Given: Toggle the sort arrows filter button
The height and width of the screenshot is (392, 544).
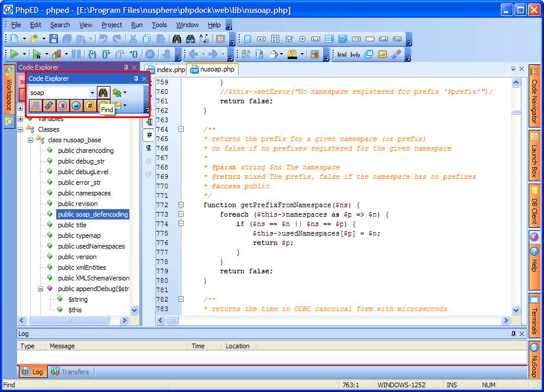Looking at the screenshot, I should (x=49, y=106).
